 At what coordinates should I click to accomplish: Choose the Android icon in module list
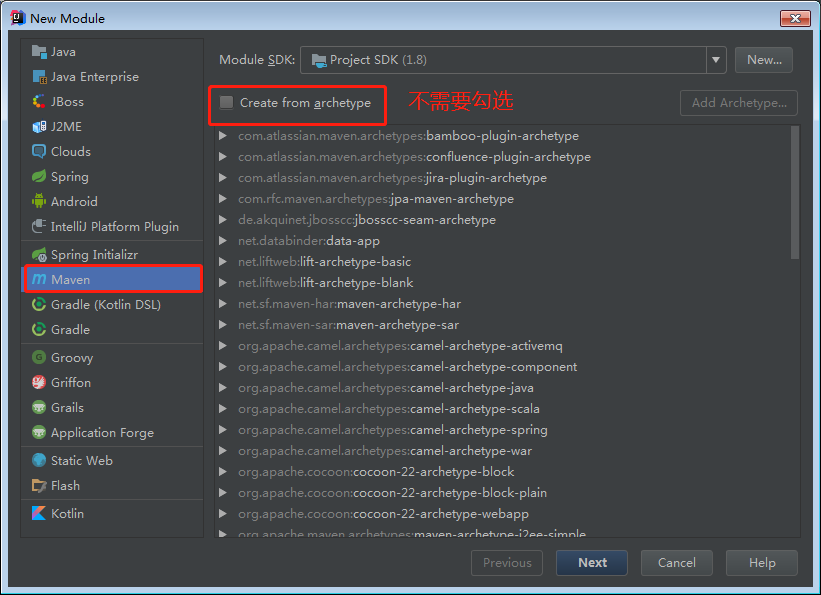pyautogui.click(x=39, y=202)
